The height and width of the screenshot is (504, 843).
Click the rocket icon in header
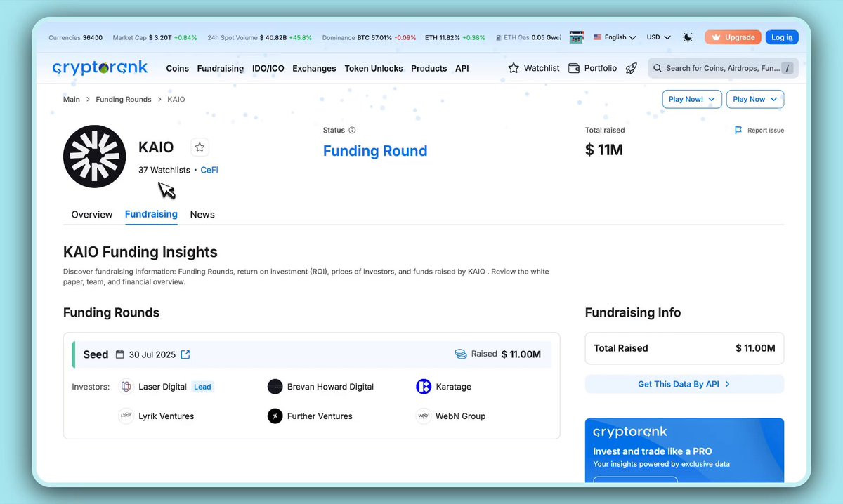coord(632,68)
